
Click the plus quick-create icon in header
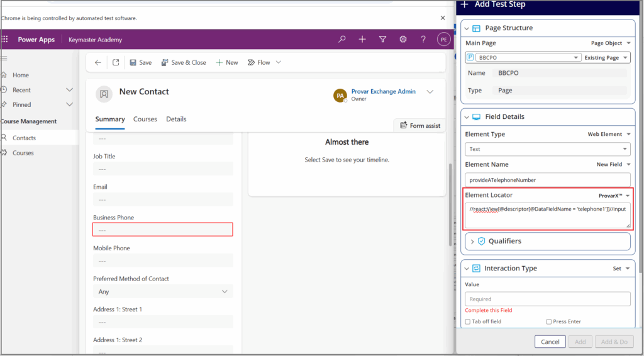tap(362, 39)
